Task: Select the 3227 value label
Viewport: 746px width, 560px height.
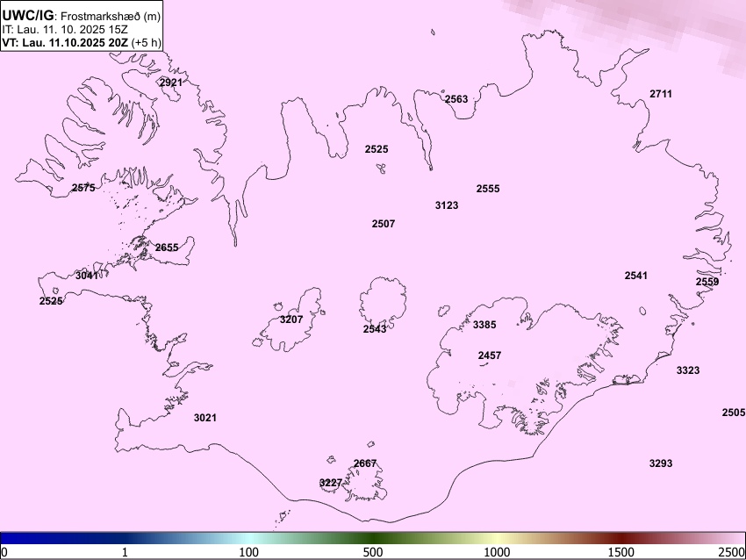Action: pyautogui.click(x=331, y=483)
